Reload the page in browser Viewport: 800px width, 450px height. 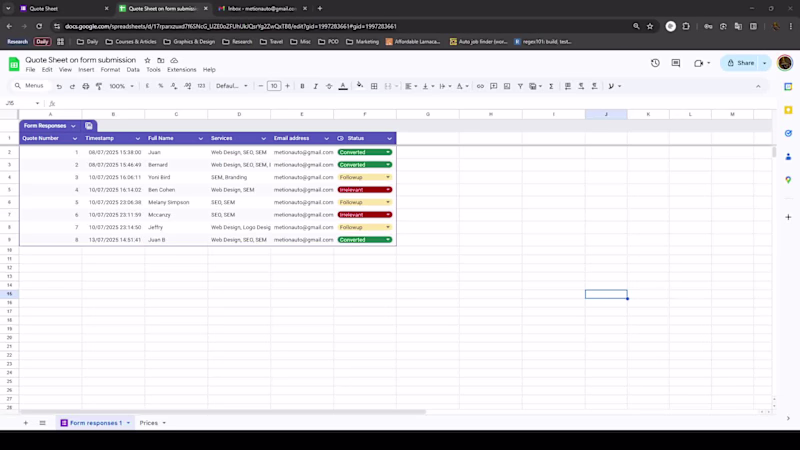[x=39, y=26]
